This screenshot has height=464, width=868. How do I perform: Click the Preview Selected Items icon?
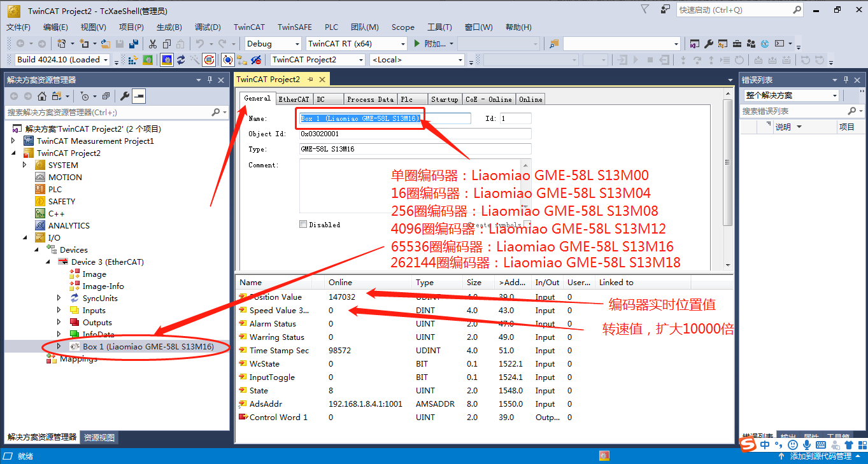(138, 96)
